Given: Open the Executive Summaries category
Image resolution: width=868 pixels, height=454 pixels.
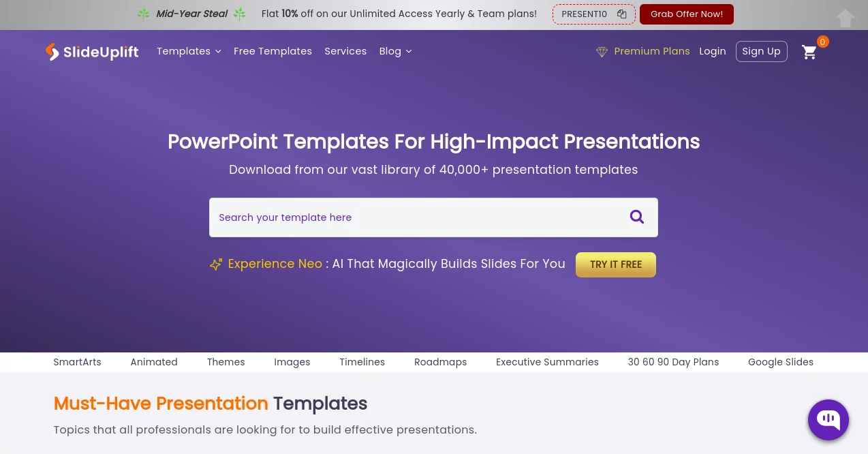Looking at the screenshot, I should click(x=547, y=362).
